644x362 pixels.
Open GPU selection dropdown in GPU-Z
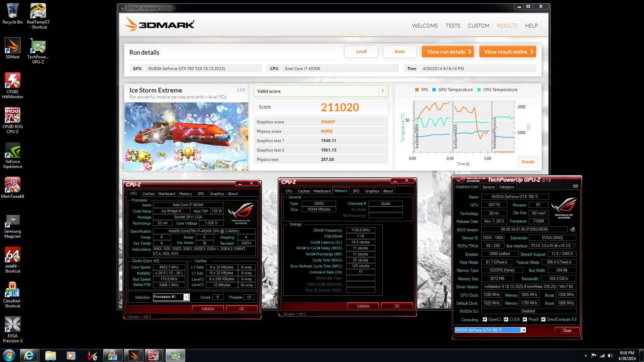(x=523, y=330)
